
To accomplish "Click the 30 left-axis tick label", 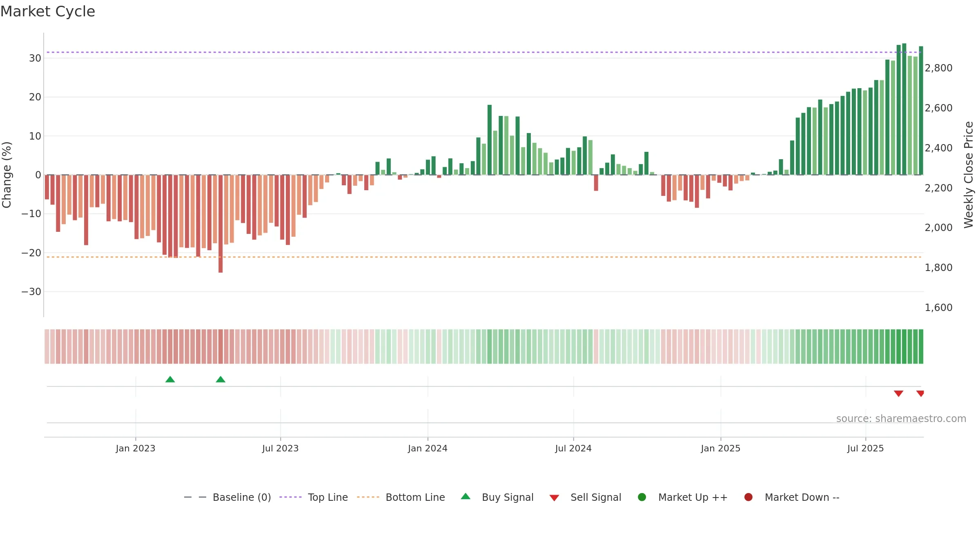I will click(35, 58).
